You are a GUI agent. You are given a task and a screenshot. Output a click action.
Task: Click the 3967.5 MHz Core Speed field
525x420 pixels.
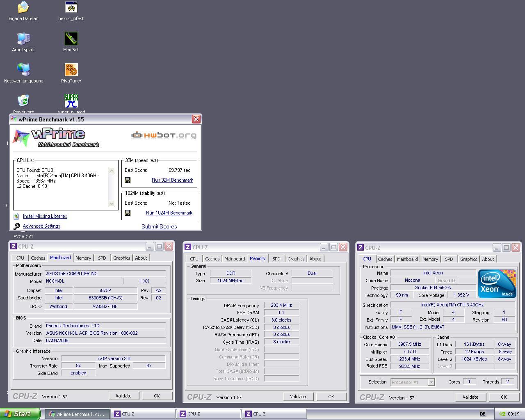409,345
